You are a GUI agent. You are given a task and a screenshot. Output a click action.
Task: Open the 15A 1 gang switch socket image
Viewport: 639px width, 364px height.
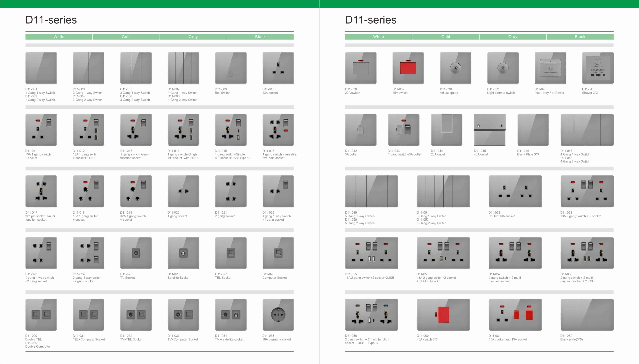89,191
